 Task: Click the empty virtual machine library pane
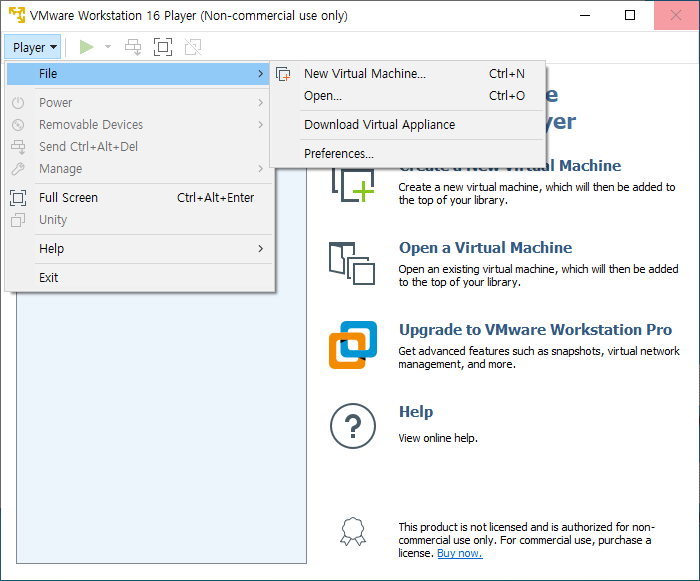click(161, 427)
